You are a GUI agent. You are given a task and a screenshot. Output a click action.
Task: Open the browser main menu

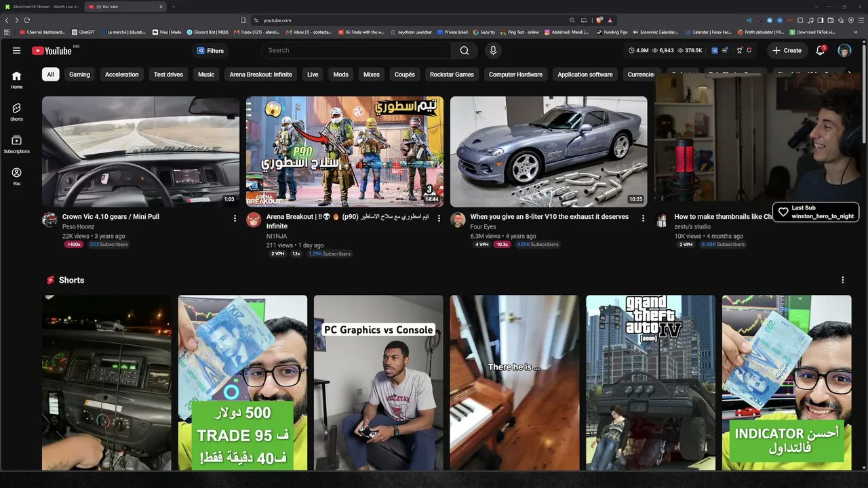pos(861,20)
